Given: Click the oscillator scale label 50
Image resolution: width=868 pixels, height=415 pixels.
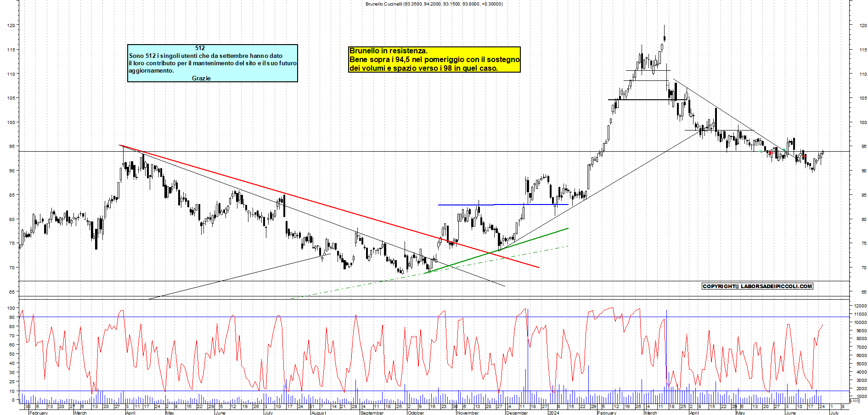Looking at the screenshot, I should pos(12,354).
